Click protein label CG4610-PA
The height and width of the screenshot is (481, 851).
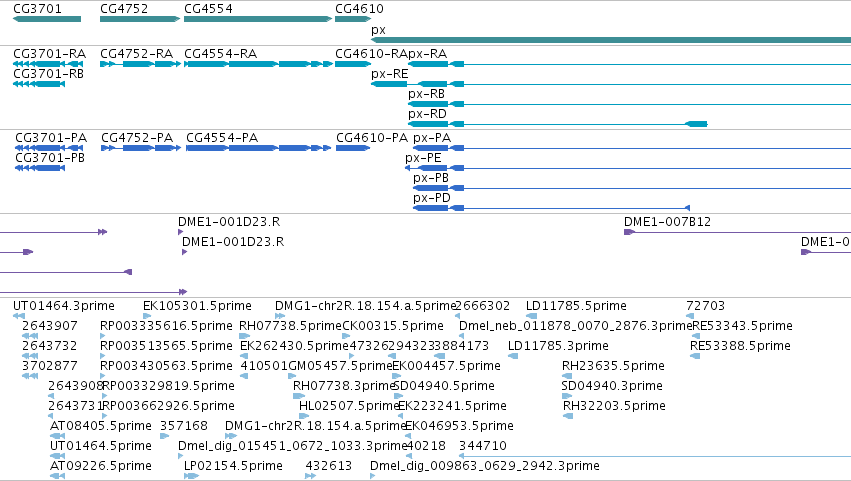coord(372,138)
